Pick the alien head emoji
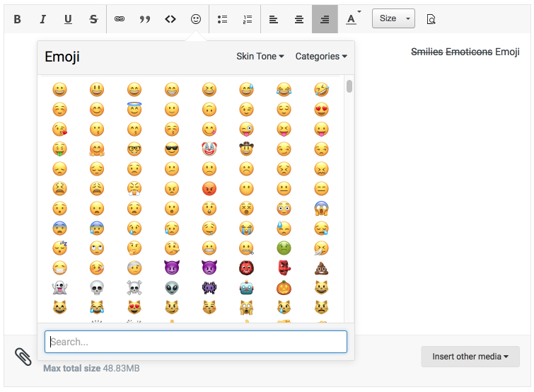 click(172, 287)
